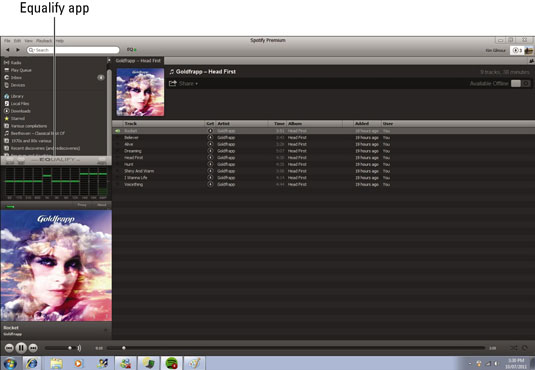The width and height of the screenshot is (535, 370).
Task: Open Downloads in the sidebar
Action: click(x=17, y=111)
